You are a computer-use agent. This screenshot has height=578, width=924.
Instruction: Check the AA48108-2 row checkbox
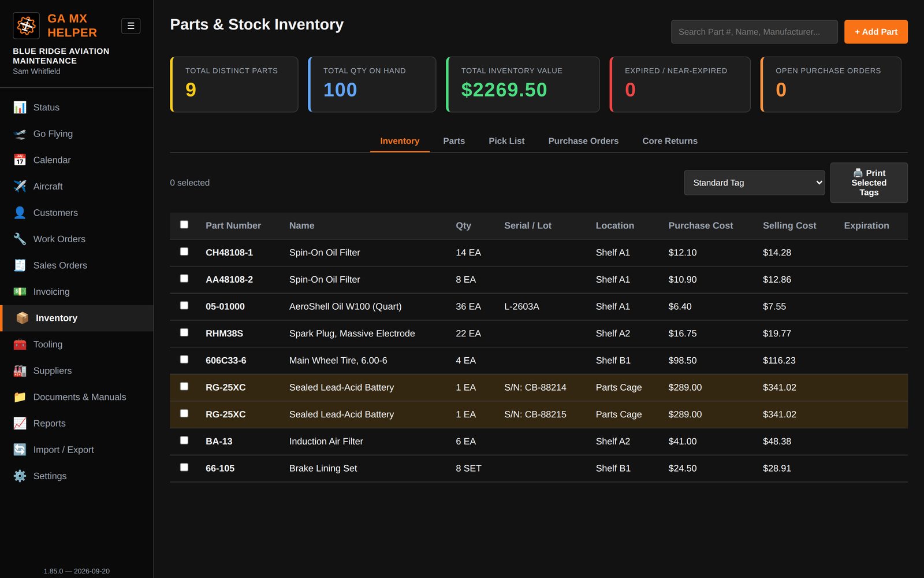tap(184, 278)
